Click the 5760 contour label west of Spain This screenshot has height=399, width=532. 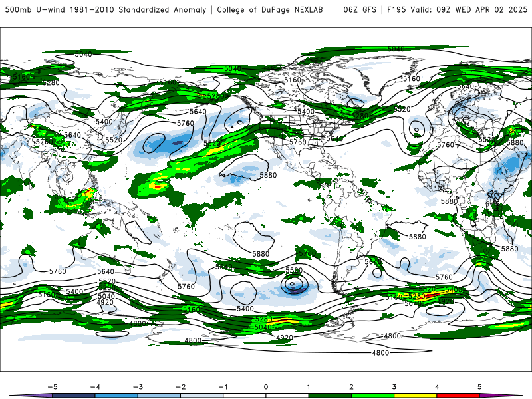pos(446,145)
